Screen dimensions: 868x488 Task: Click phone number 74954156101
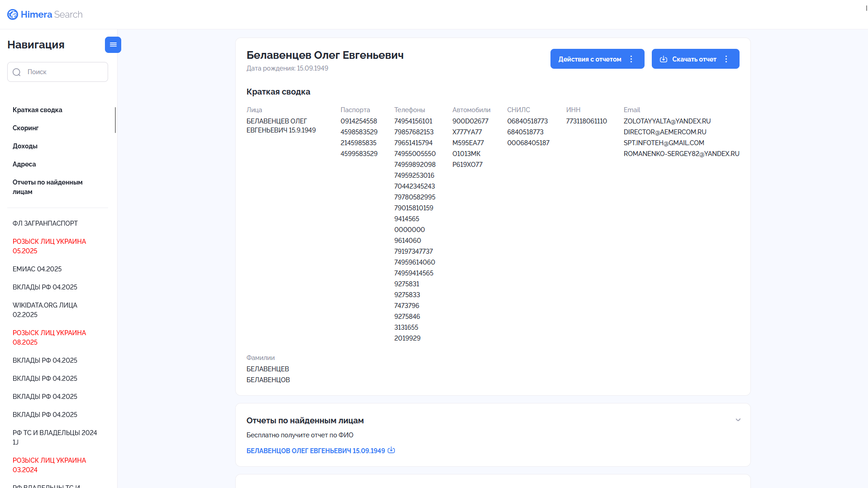[x=413, y=121]
